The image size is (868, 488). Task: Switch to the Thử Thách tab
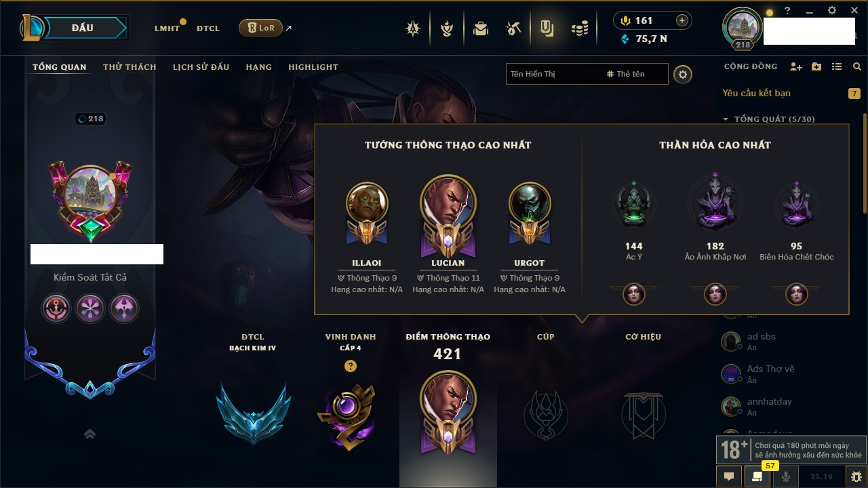[130, 67]
